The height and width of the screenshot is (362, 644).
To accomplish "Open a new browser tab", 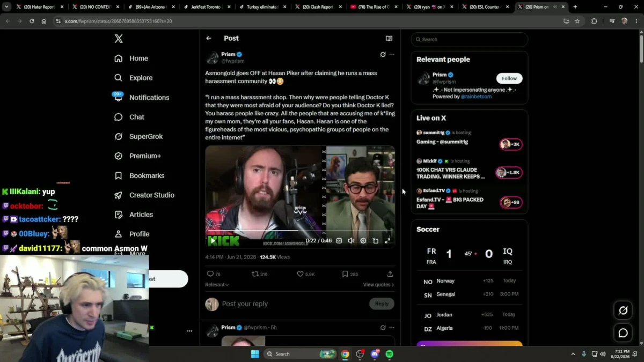I will [575, 7].
